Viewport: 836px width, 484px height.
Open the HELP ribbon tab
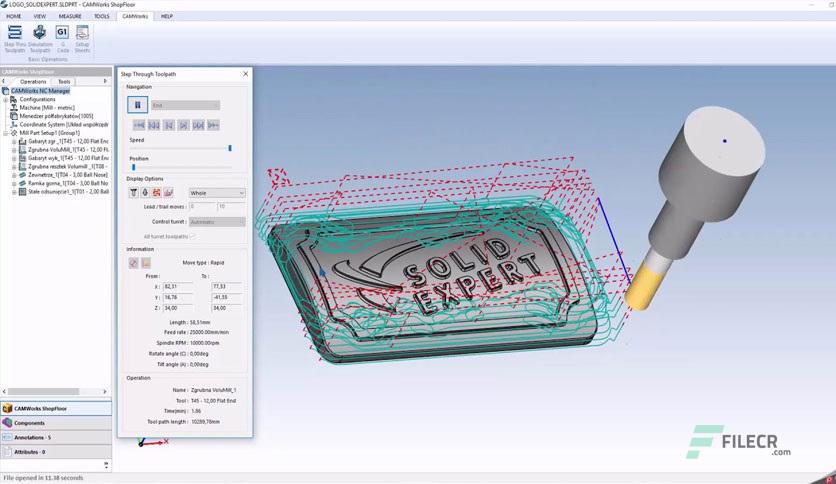pyautogui.click(x=167, y=17)
